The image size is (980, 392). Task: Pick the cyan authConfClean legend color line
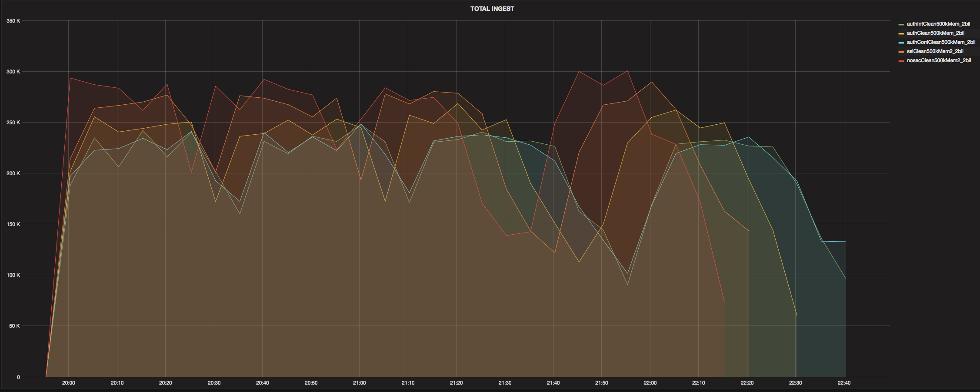pos(901,43)
